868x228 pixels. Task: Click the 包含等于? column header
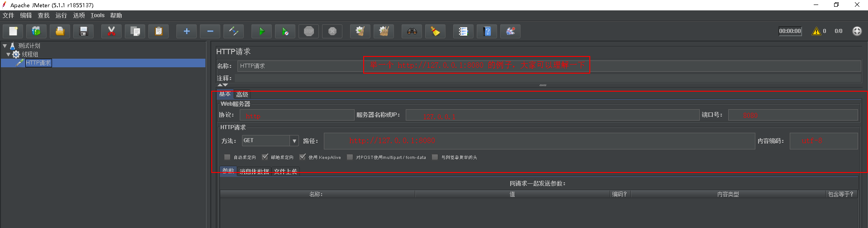click(841, 194)
